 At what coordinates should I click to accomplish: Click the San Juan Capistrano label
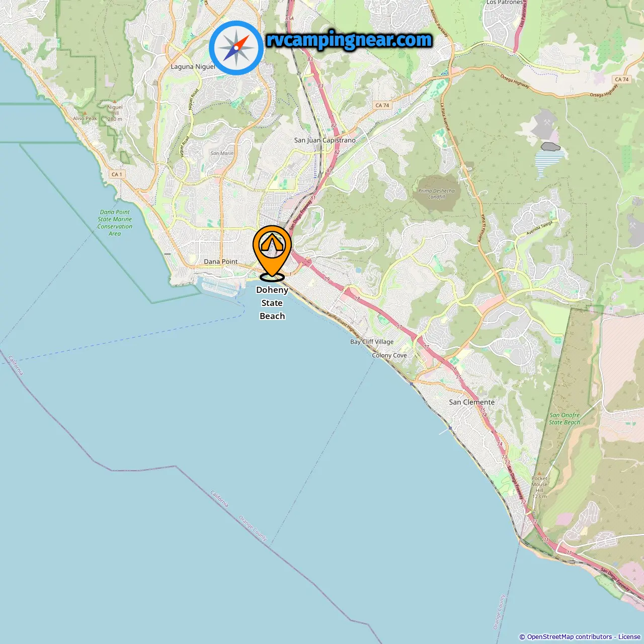pyautogui.click(x=325, y=140)
